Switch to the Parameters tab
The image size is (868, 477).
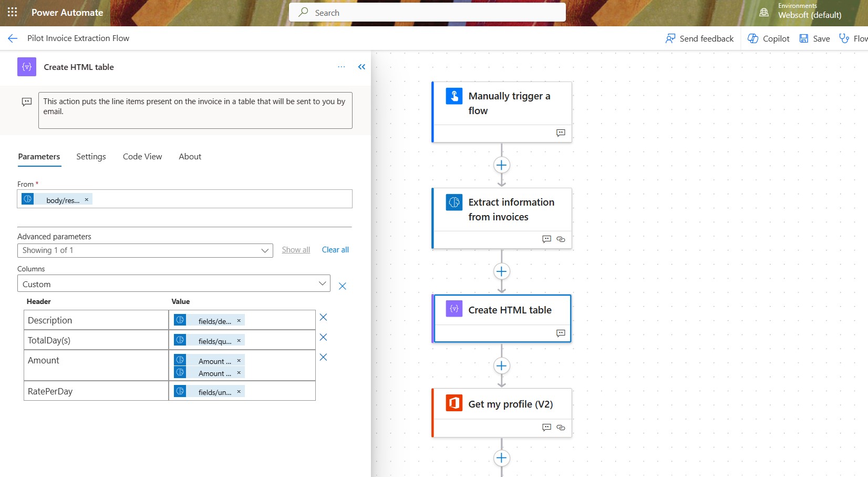click(39, 157)
